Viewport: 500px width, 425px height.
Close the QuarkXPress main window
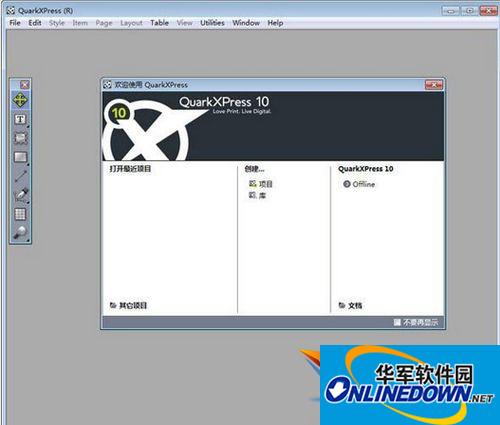[488, 11]
